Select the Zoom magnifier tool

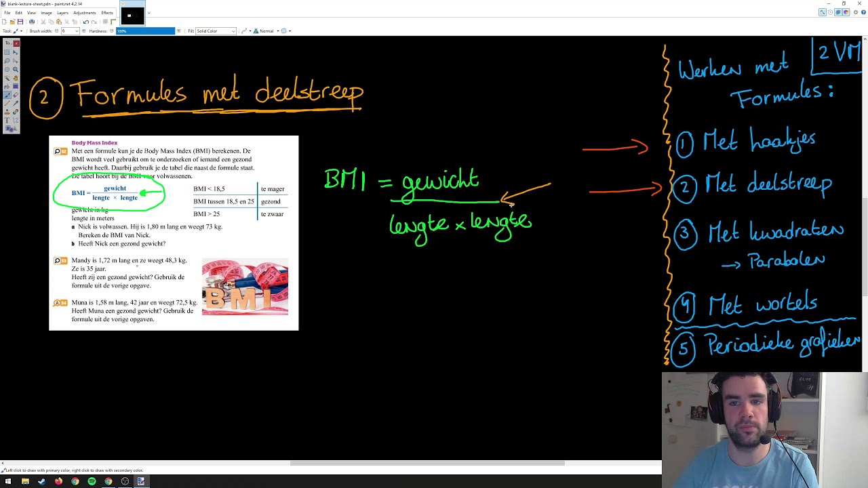coord(15,69)
